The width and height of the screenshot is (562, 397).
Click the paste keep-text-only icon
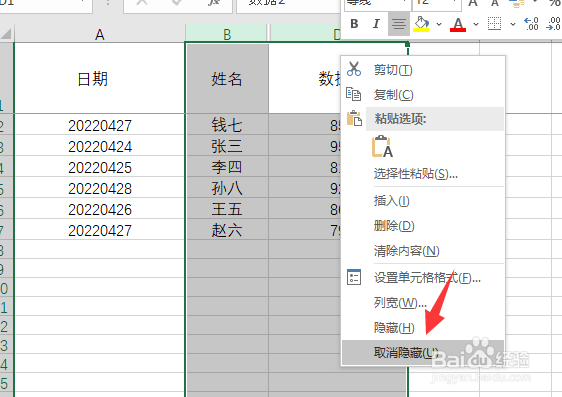[382, 147]
